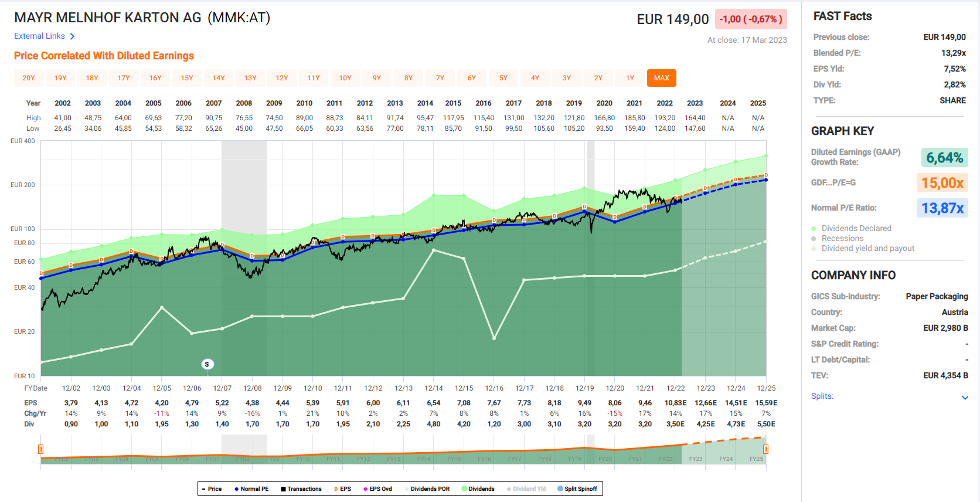This screenshot has height=502, width=980.
Task: Toggle the Price series in legend
Action: (212, 489)
